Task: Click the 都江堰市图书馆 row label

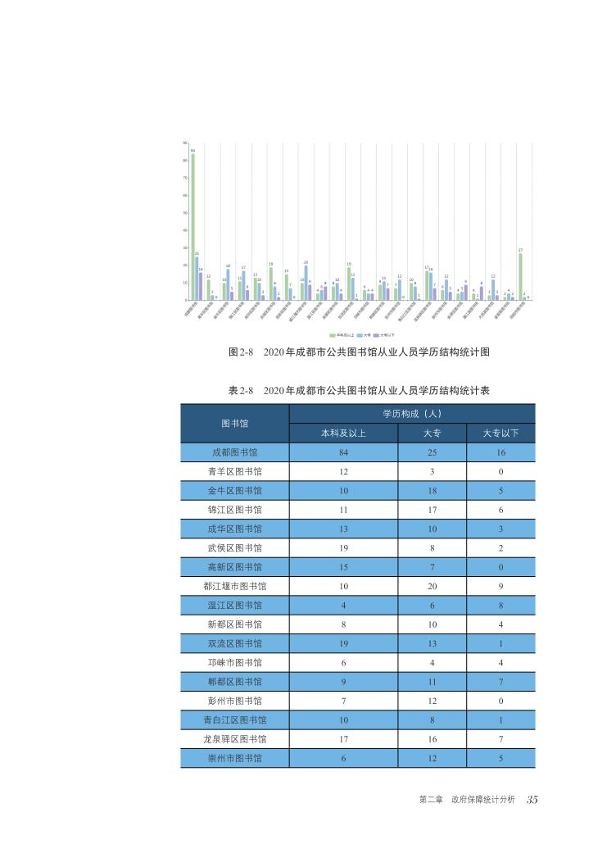Action: pos(235,587)
